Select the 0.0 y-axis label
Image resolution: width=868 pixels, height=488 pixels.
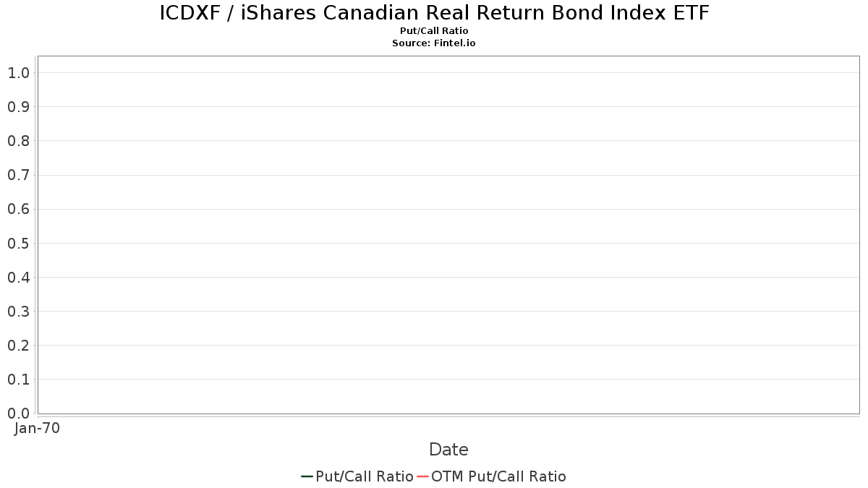point(19,414)
